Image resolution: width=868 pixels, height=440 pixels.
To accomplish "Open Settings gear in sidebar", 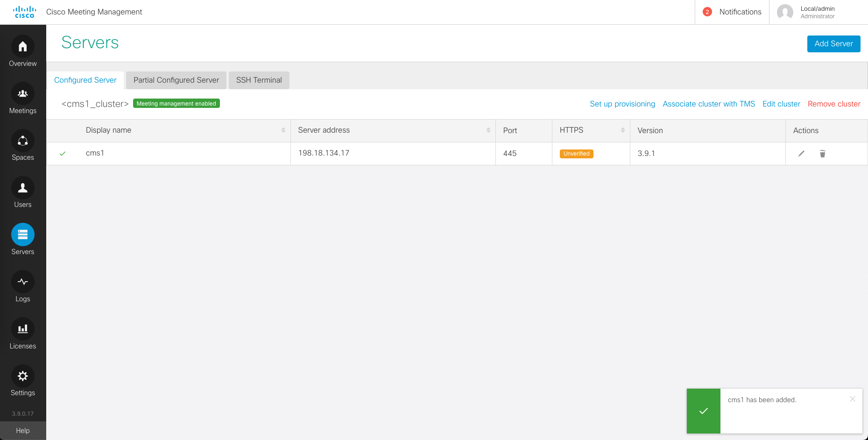I will tap(22, 376).
